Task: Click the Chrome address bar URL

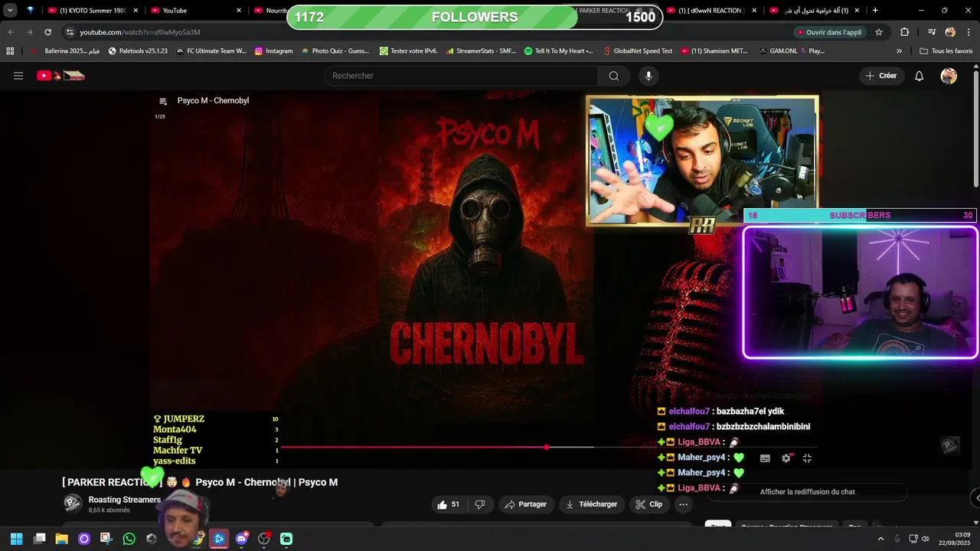Action: (140, 32)
